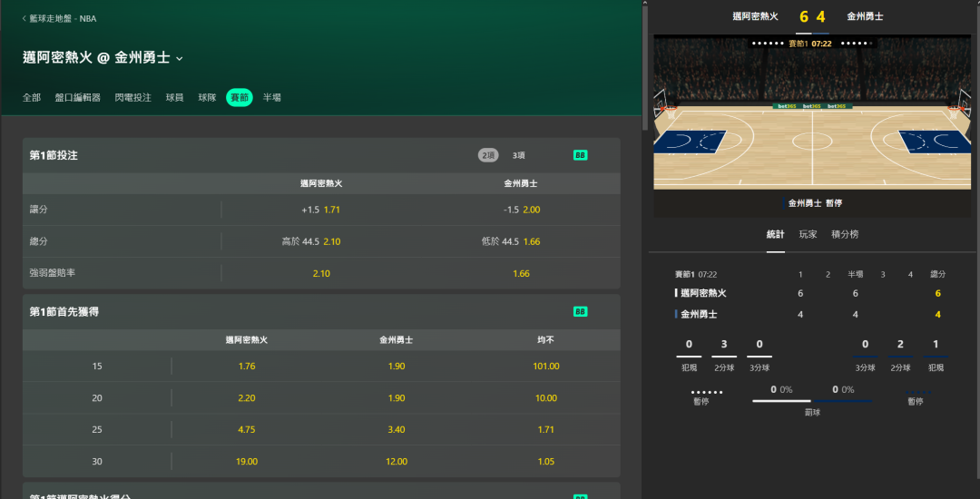Choose 均不 odds 101.00 for 15 points
The width and height of the screenshot is (980, 499).
click(x=547, y=367)
